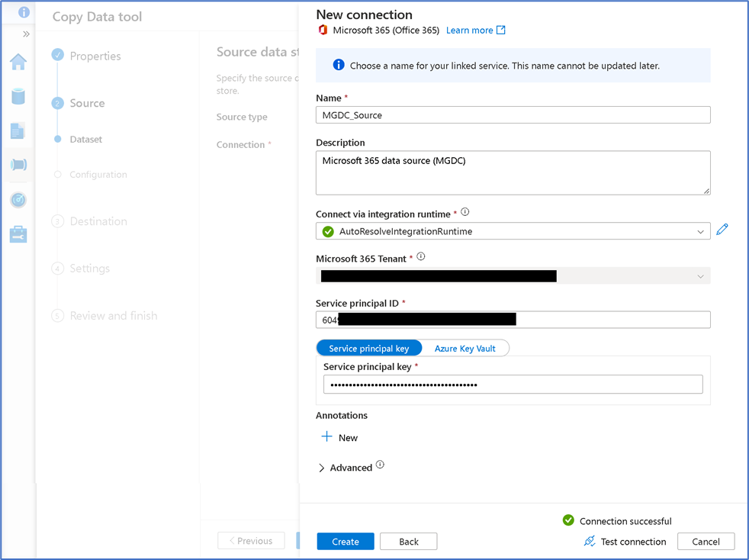
Task: Click info icon beside Microsoft 365 Tenant
Action: coord(421,256)
